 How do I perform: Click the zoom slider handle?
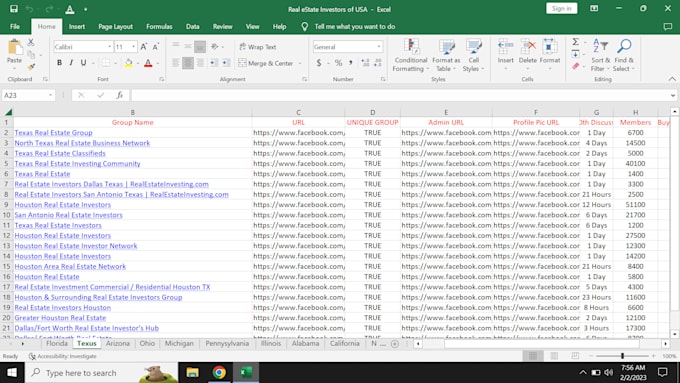click(x=622, y=356)
